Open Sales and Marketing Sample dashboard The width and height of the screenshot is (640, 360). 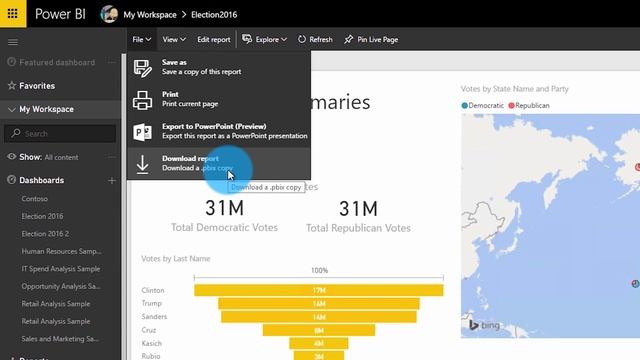60,339
